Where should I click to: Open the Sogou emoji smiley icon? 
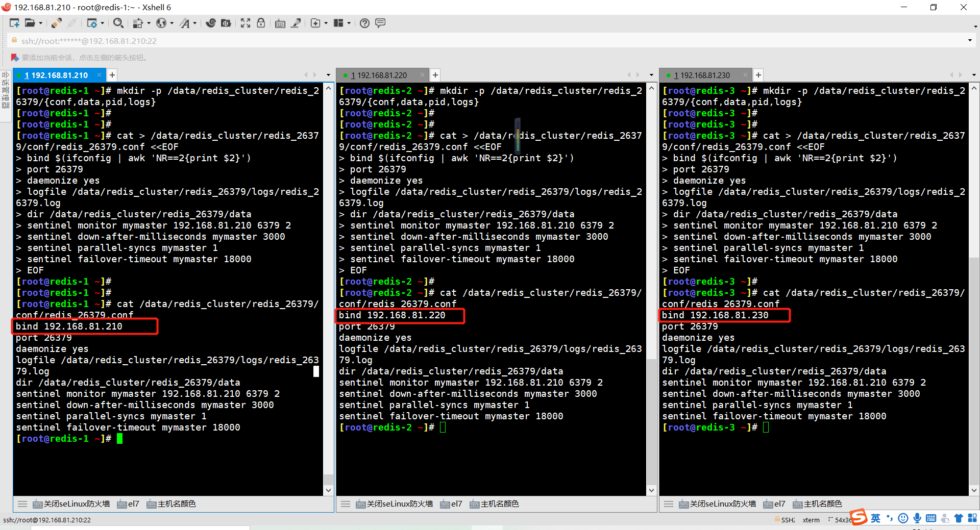click(903, 518)
